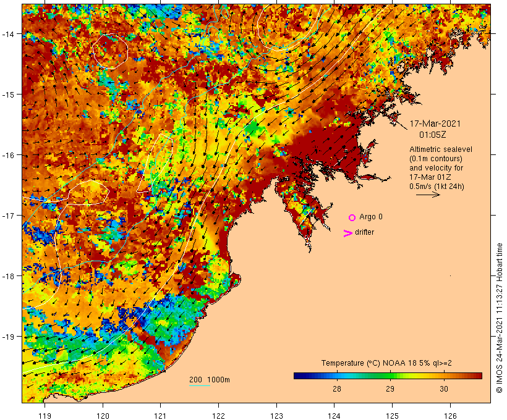Click the date text 17-Mar-2021
Image resolution: width=507 pixels, height=420 pixels.
(435, 124)
